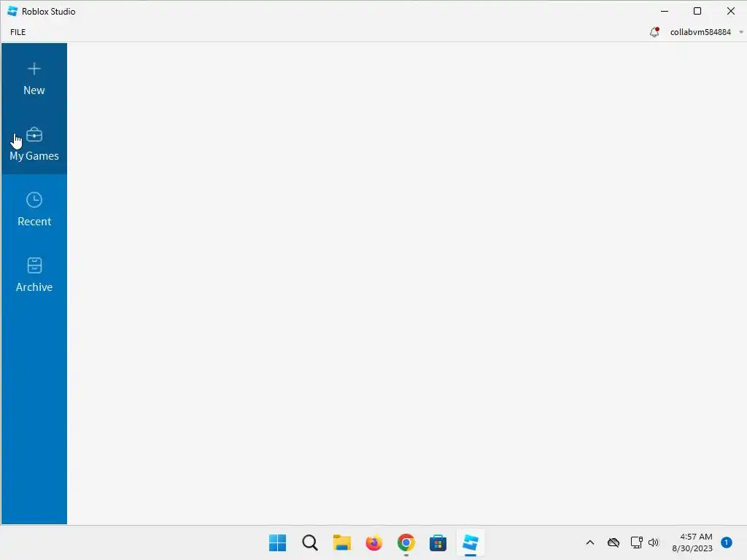Open the network tray icon

[636, 542]
